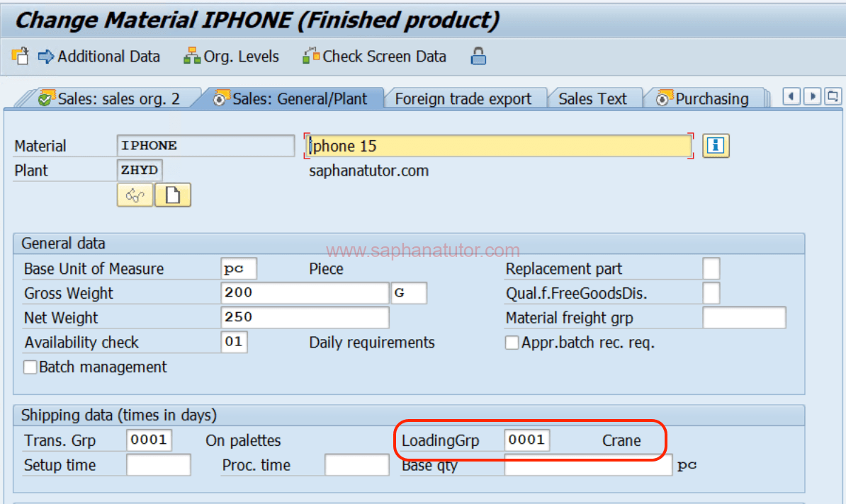Click the Trans. Grp field 0001

coord(149,440)
